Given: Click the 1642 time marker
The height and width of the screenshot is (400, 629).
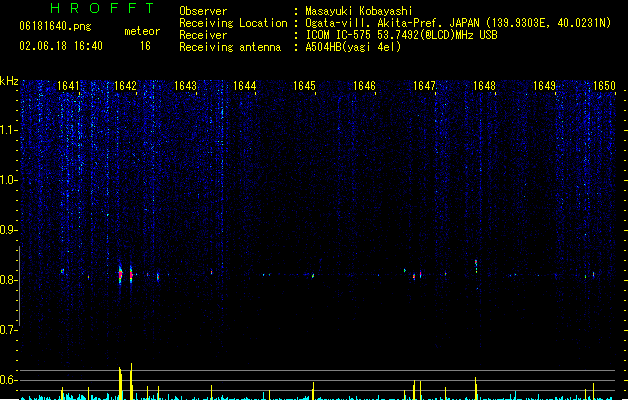Looking at the screenshot, I should click(x=125, y=86).
